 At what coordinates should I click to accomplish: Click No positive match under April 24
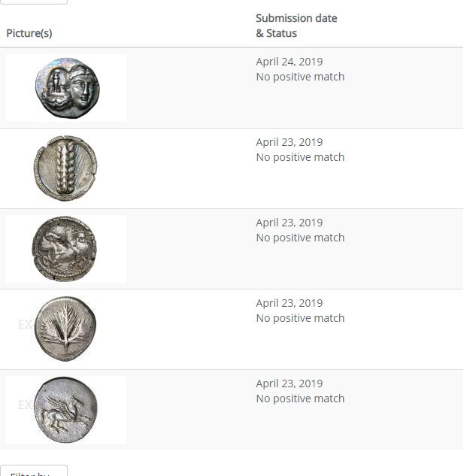[300, 77]
